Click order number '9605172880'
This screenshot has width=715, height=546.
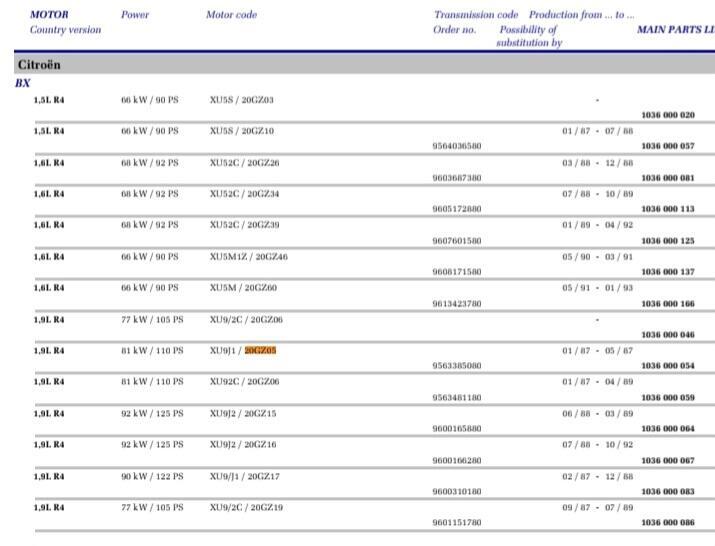point(457,209)
